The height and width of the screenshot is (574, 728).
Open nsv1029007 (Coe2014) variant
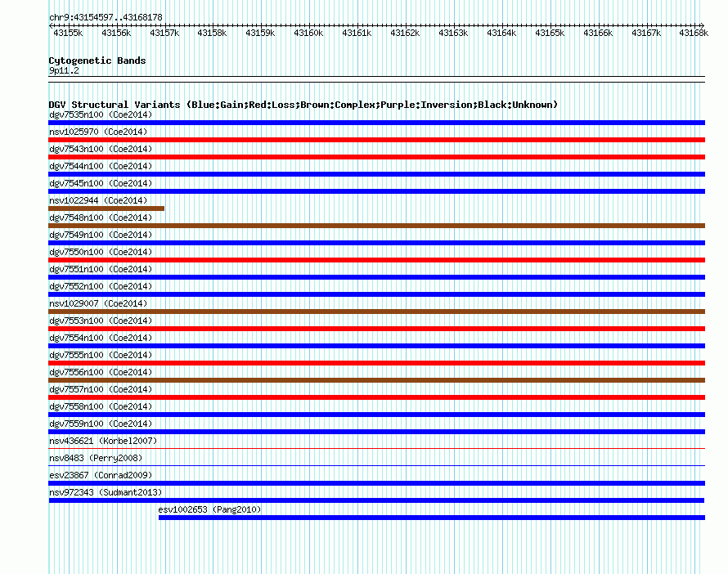(98, 303)
